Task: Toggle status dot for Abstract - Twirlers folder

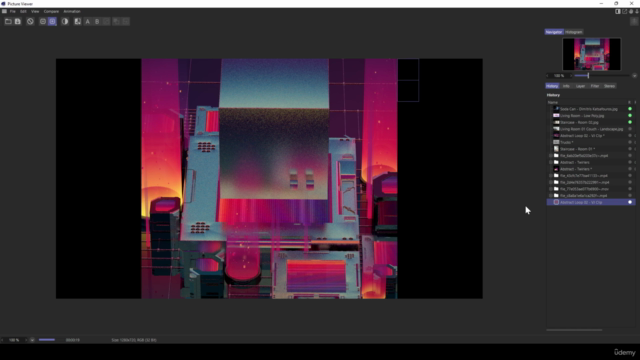Action: coord(630,162)
